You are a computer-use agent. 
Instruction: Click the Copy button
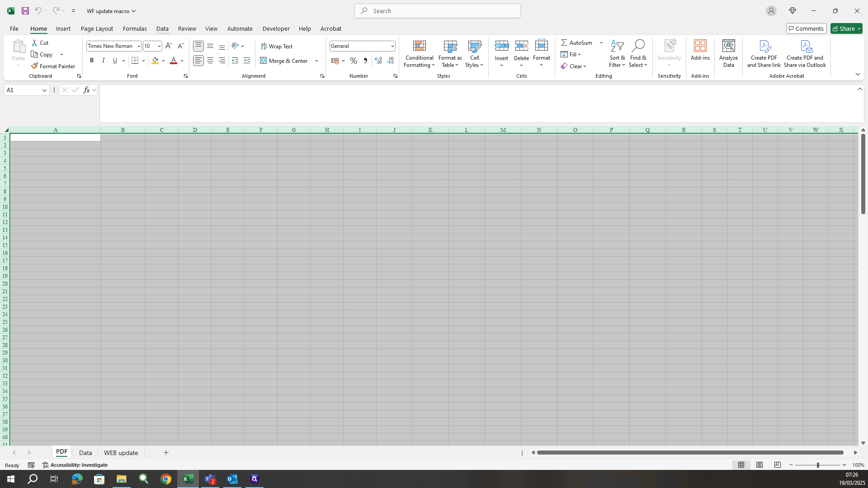pyautogui.click(x=42, y=54)
